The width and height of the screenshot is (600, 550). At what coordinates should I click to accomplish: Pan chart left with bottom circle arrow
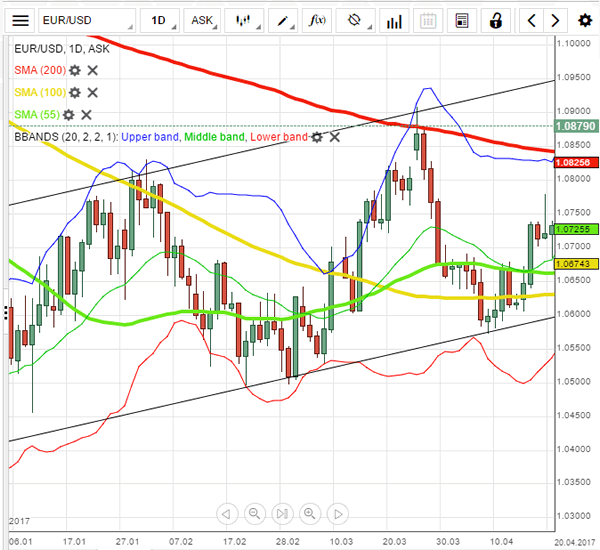point(227,514)
